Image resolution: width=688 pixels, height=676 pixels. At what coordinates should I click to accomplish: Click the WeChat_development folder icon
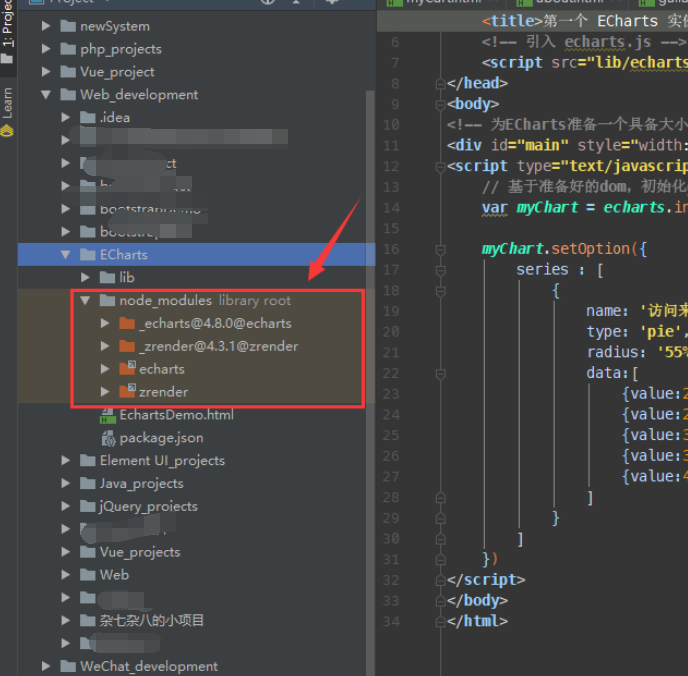click(68, 666)
